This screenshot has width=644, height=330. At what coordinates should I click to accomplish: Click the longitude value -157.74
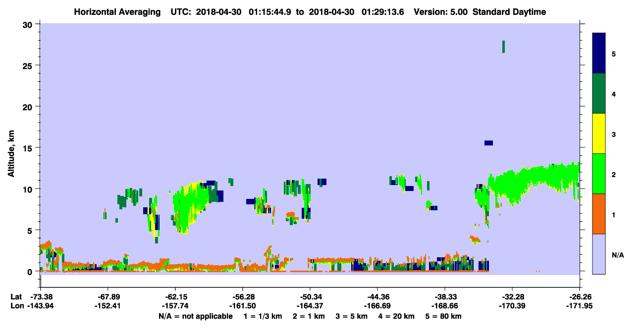[175, 306]
